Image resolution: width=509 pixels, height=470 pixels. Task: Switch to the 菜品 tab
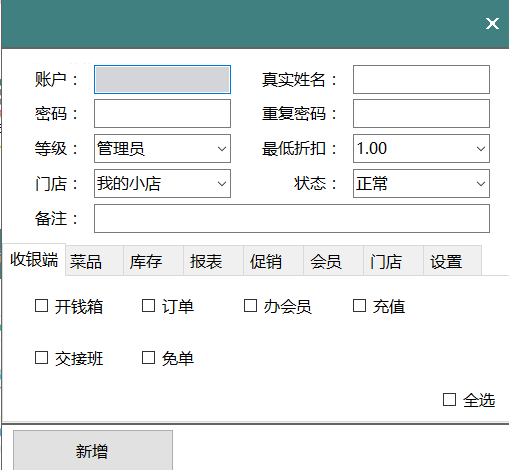[x=94, y=261]
